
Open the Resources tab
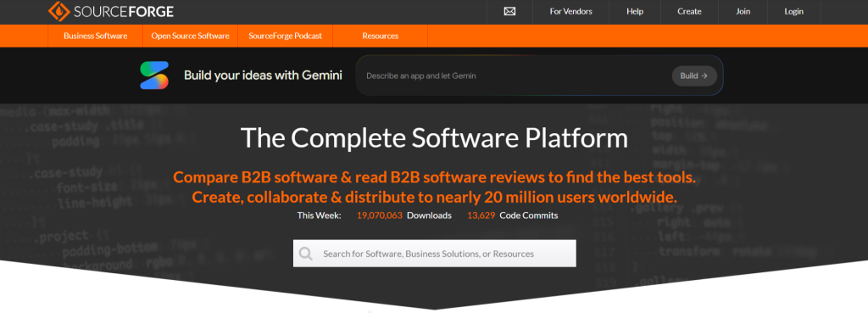click(x=381, y=36)
